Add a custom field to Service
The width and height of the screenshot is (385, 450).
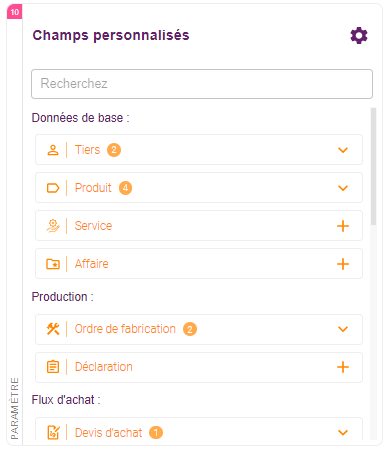click(x=343, y=226)
